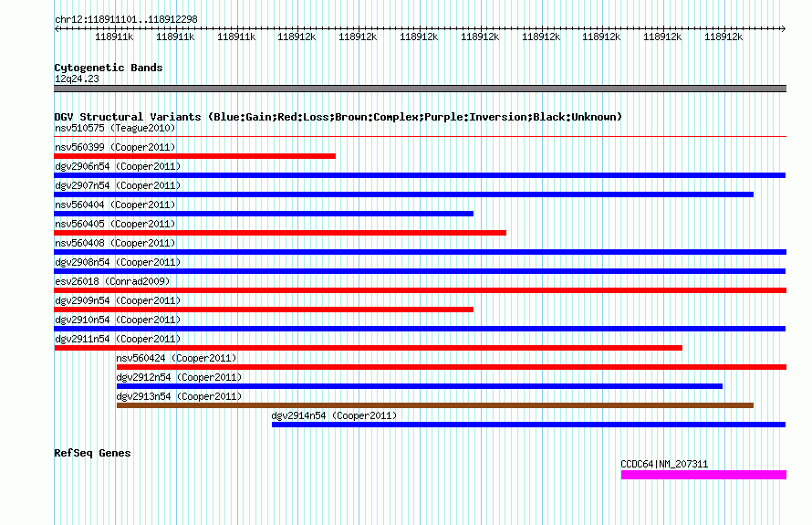
Task: Select the blue dgv2907n54 gain bar
Action: click(x=404, y=194)
